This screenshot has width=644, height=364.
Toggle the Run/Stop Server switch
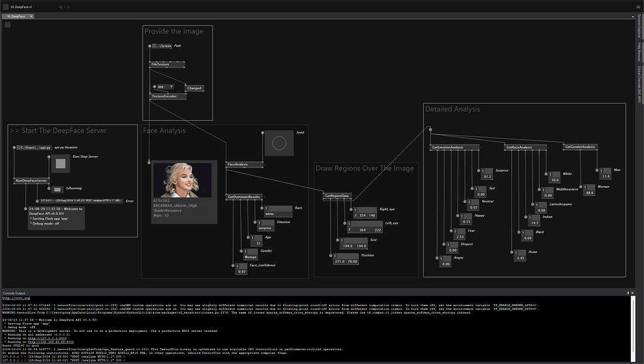pyautogui.click(x=60, y=164)
